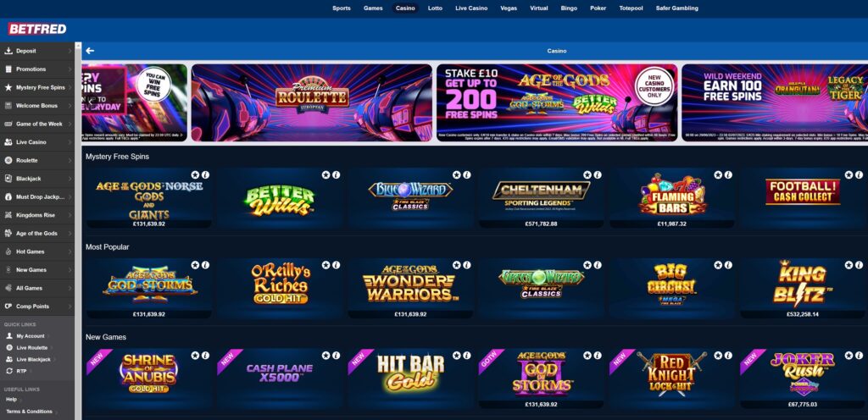Expand the Welcome Bonus chevron arrow
Image resolution: width=868 pixels, height=420 pixels.
[x=70, y=106]
